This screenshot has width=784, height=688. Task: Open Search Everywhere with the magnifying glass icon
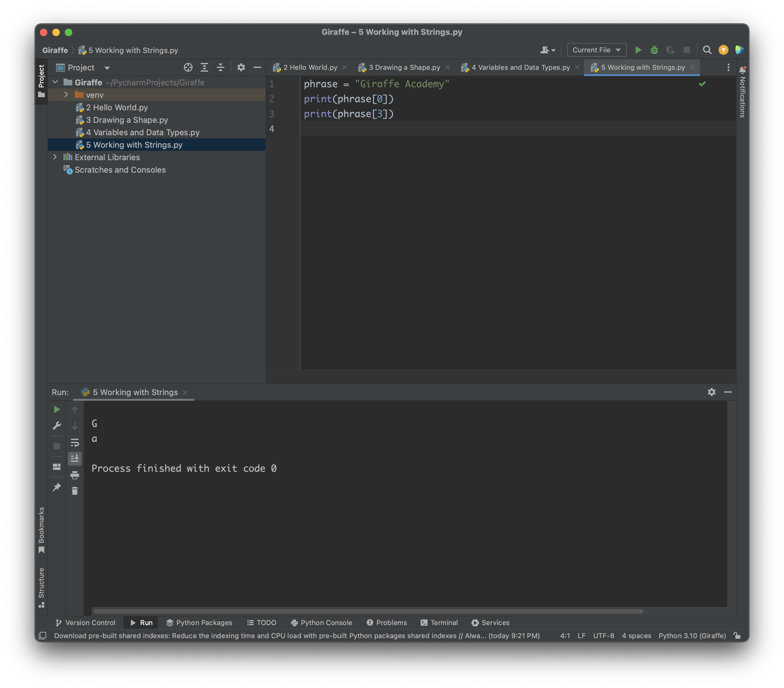point(707,50)
